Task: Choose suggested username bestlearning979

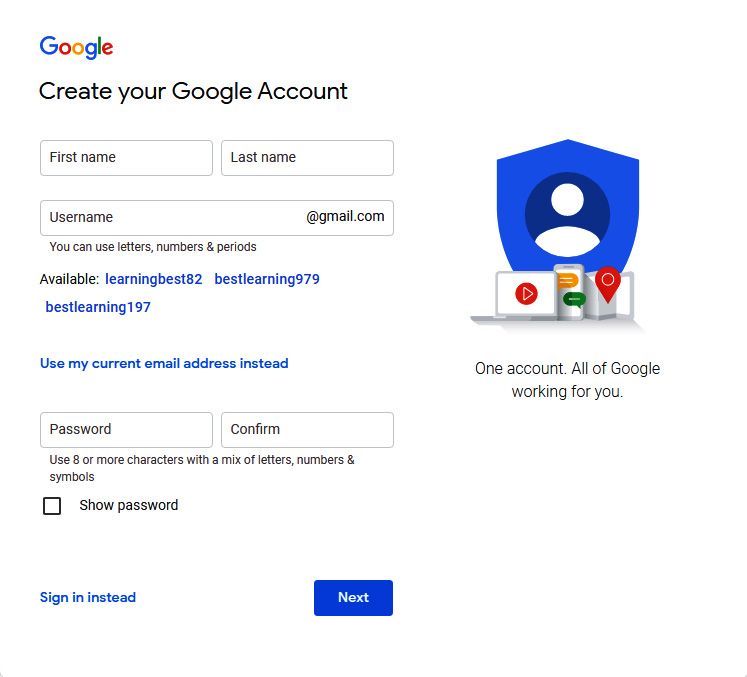Action: point(267,279)
